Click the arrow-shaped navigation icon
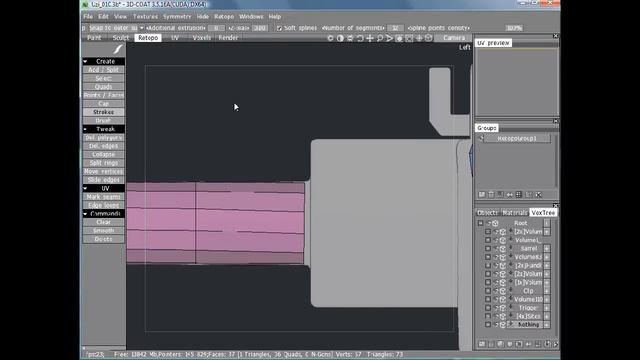Viewport: 640px width, 360px height. [x=389, y=38]
